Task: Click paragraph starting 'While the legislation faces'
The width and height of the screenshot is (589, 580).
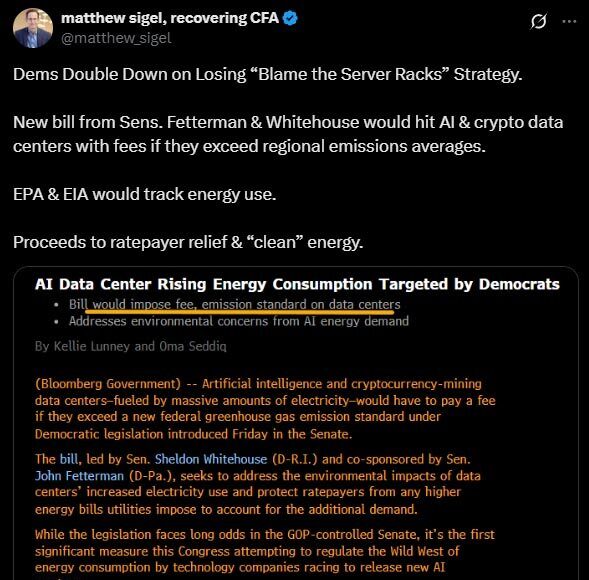Action: (265, 551)
